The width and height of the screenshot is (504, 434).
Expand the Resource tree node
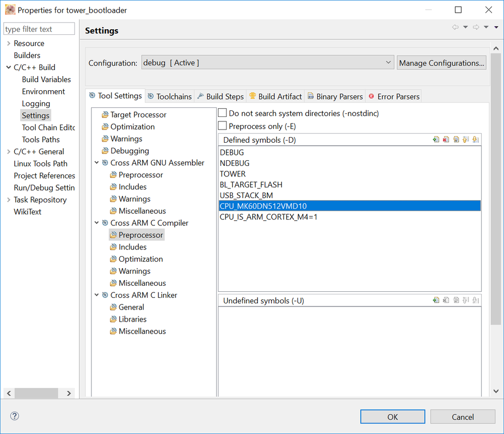pyautogui.click(x=9, y=43)
